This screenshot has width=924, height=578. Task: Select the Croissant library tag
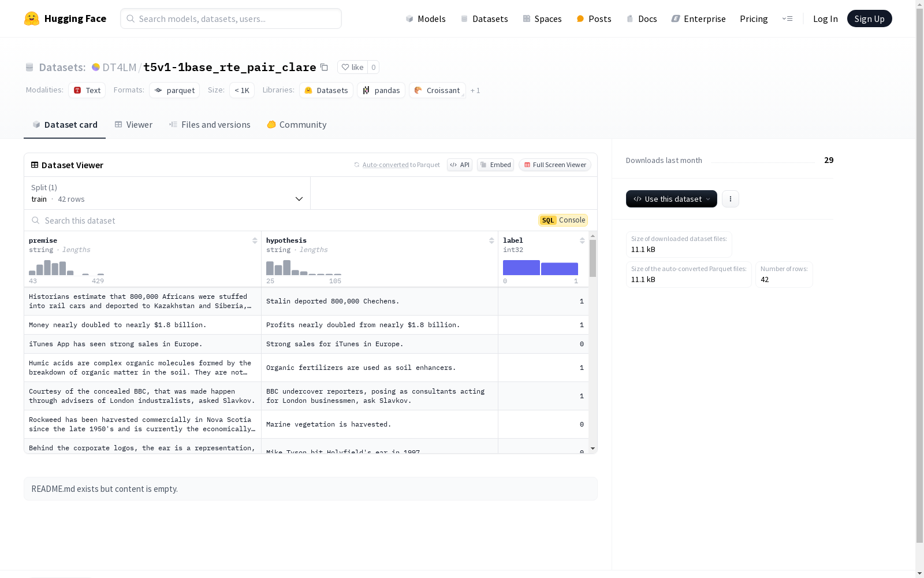pyautogui.click(x=437, y=90)
